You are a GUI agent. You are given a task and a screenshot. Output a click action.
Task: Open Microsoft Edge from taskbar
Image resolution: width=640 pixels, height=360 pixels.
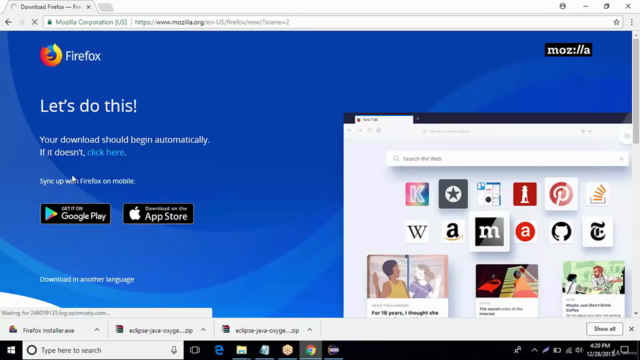coord(219,350)
